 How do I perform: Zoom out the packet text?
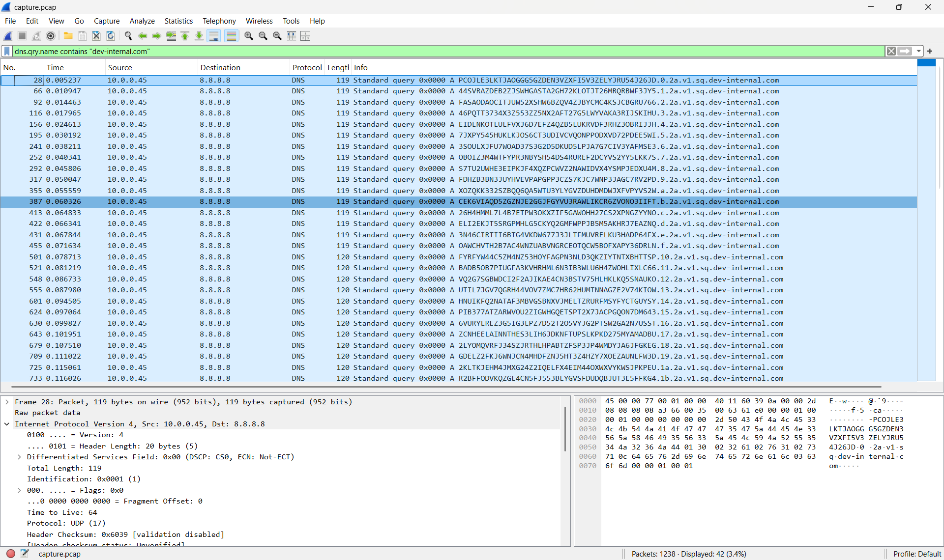263,36
